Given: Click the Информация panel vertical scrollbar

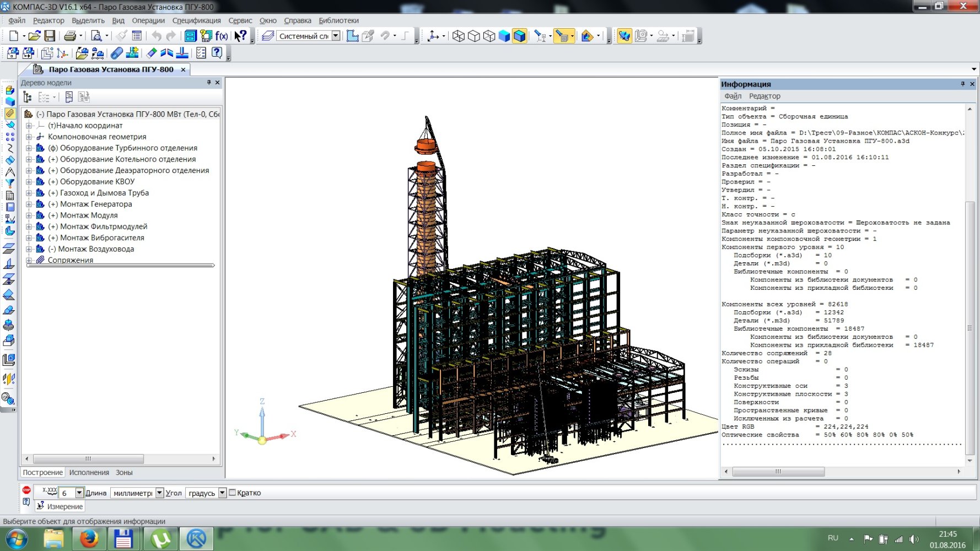Looking at the screenshot, I should tap(970, 328).
